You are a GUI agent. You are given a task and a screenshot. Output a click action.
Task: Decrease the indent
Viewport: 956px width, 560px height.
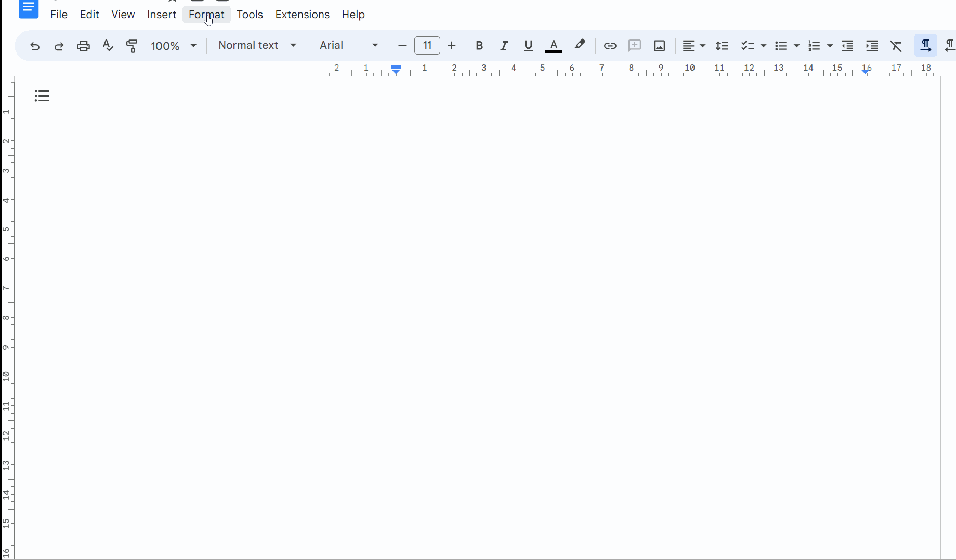(x=847, y=46)
